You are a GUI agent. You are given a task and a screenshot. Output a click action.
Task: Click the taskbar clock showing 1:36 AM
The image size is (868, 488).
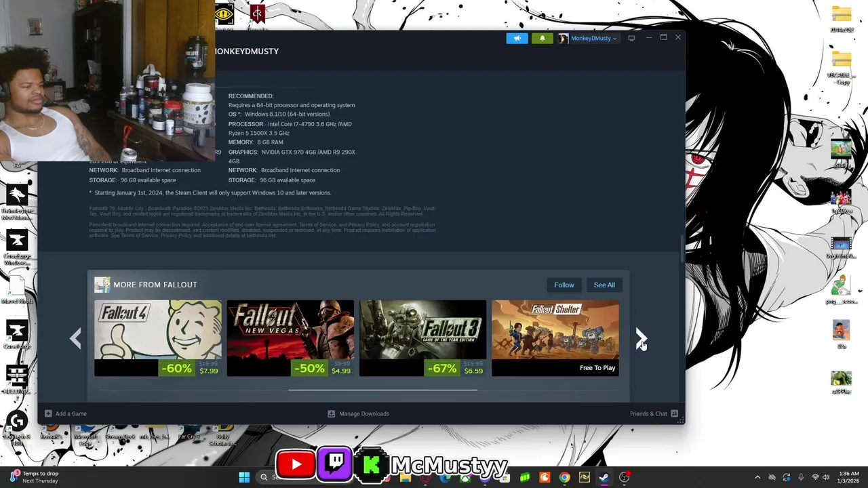point(848,477)
